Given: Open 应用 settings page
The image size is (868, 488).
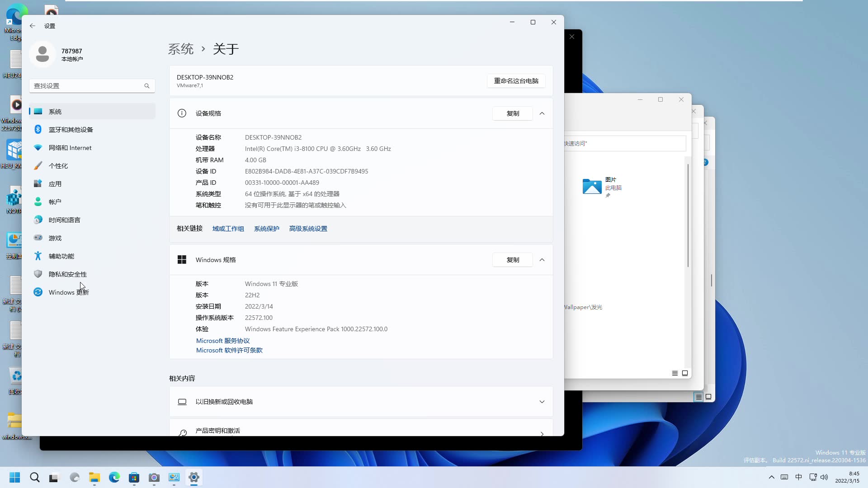Looking at the screenshot, I should (x=92, y=184).
